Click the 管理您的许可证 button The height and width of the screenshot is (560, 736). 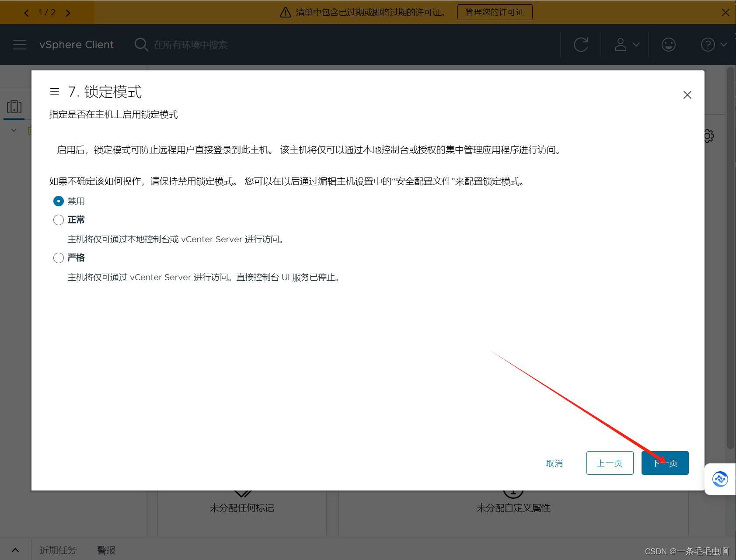coord(495,12)
